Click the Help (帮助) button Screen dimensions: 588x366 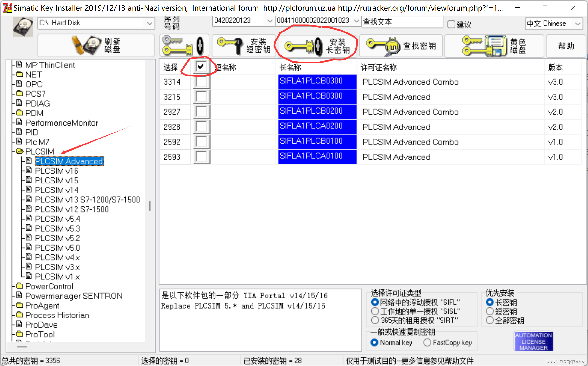566,45
